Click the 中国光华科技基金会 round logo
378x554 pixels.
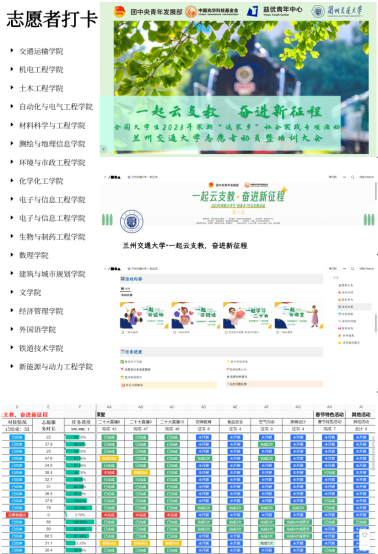click(191, 12)
